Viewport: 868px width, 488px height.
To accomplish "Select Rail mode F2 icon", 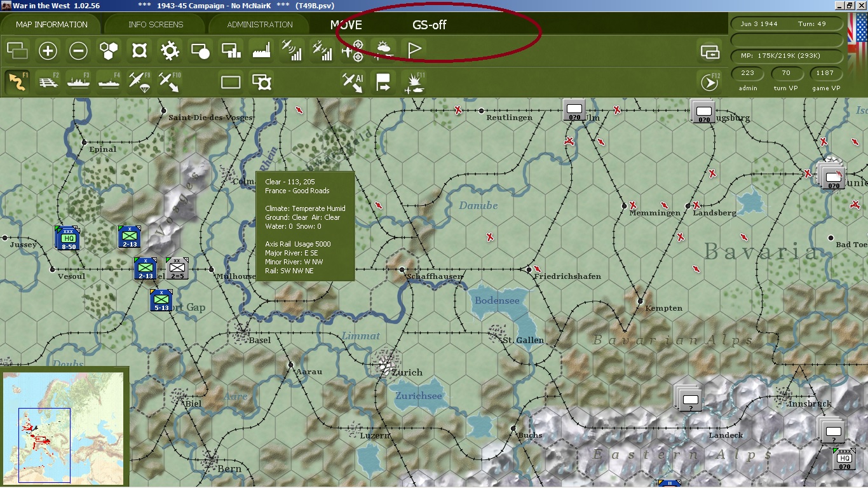I will pyautogui.click(x=48, y=82).
